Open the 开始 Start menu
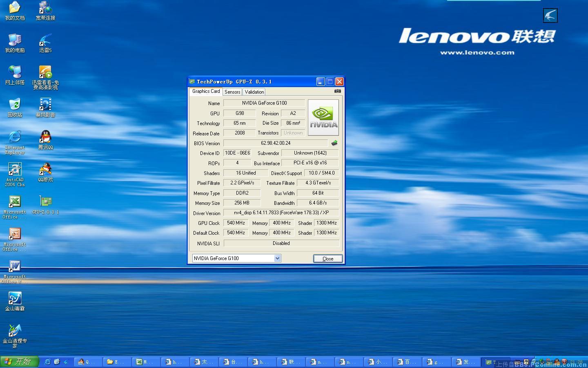The height and width of the screenshot is (368, 588). pyautogui.click(x=19, y=361)
